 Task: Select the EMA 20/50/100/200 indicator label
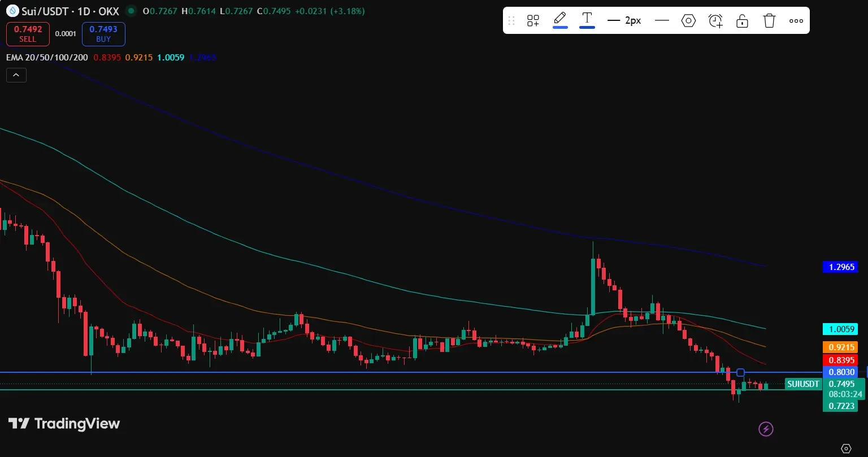tap(47, 58)
